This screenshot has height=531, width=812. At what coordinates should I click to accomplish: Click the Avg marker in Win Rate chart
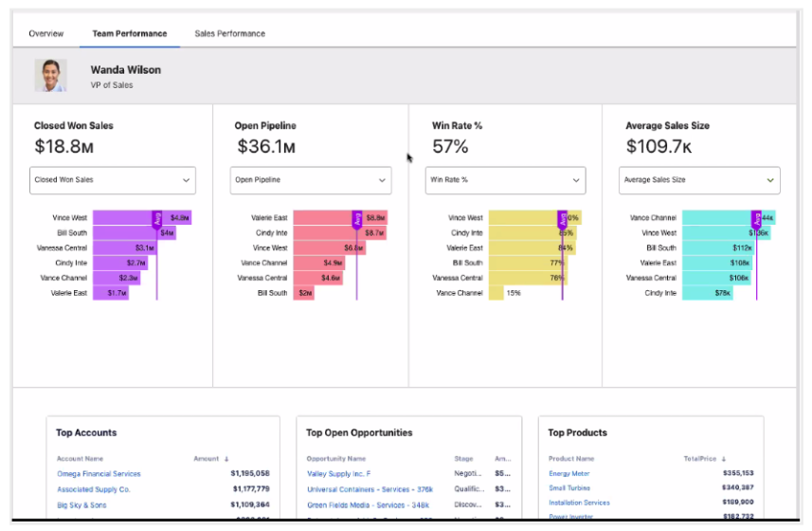563,220
